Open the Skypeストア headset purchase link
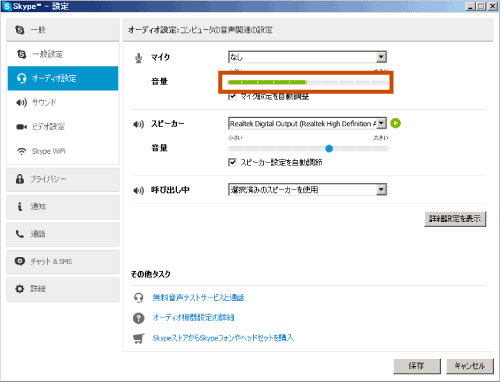Screen dimensions: 500x382 [x=223, y=338]
